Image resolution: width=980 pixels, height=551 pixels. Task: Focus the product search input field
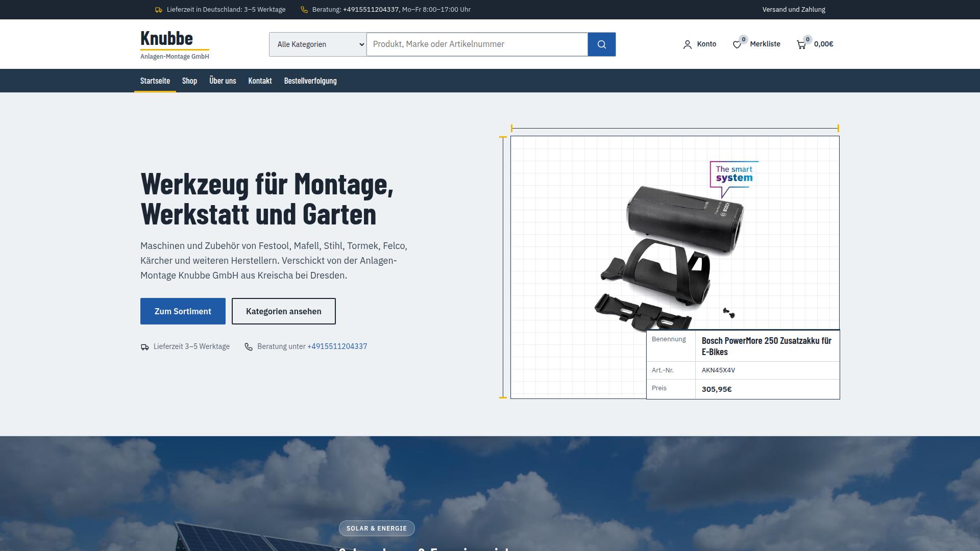coord(477,44)
